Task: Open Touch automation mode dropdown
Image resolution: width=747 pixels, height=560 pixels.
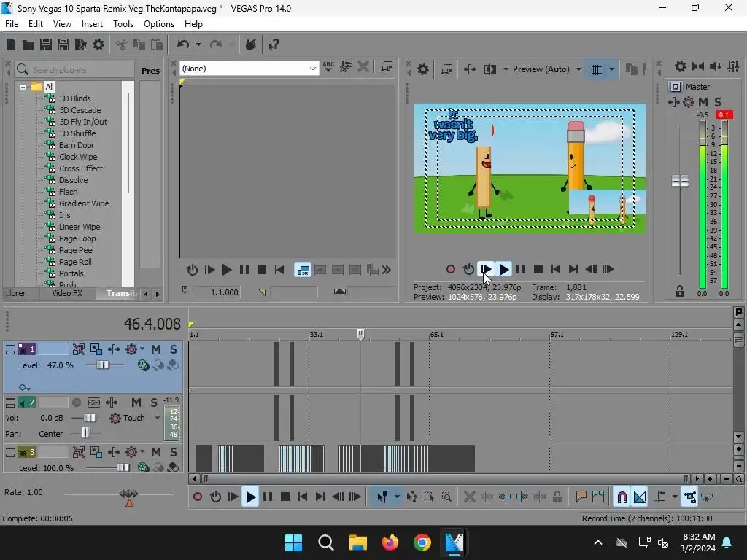Action: (158, 418)
